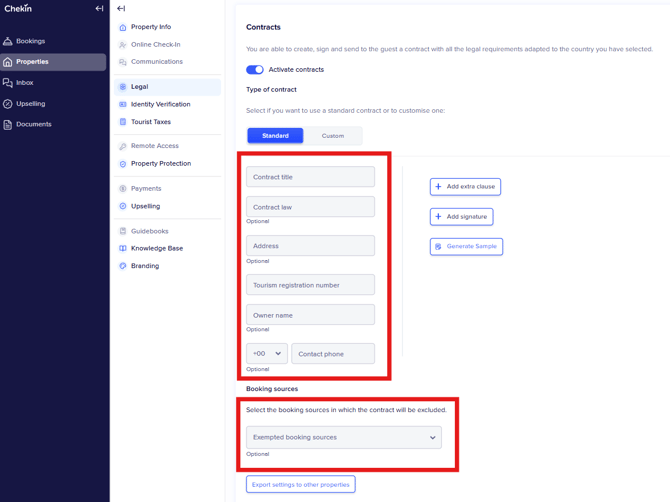Image resolution: width=670 pixels, height=502 pixels.
Task: Click the Add extra clause button
Action: [465, 187]
